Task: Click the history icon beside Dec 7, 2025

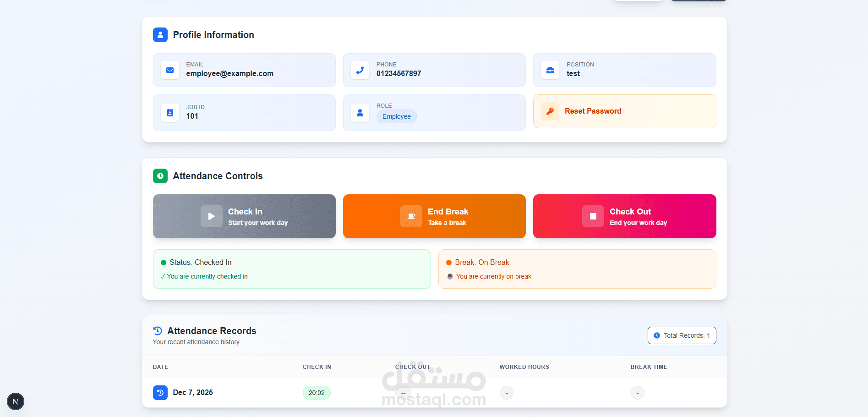Action: 160,393
